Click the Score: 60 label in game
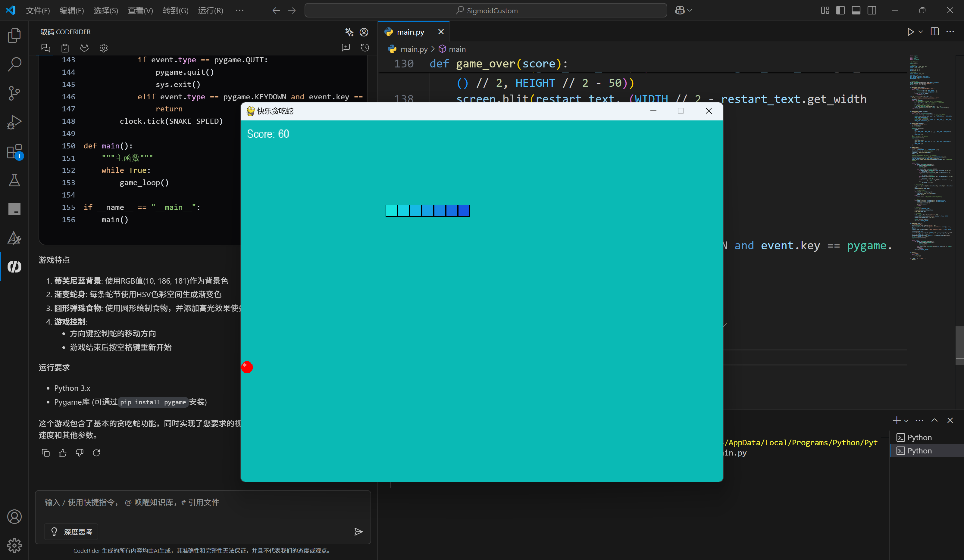This screenshot has height=560, width=964. pos(268,134)
